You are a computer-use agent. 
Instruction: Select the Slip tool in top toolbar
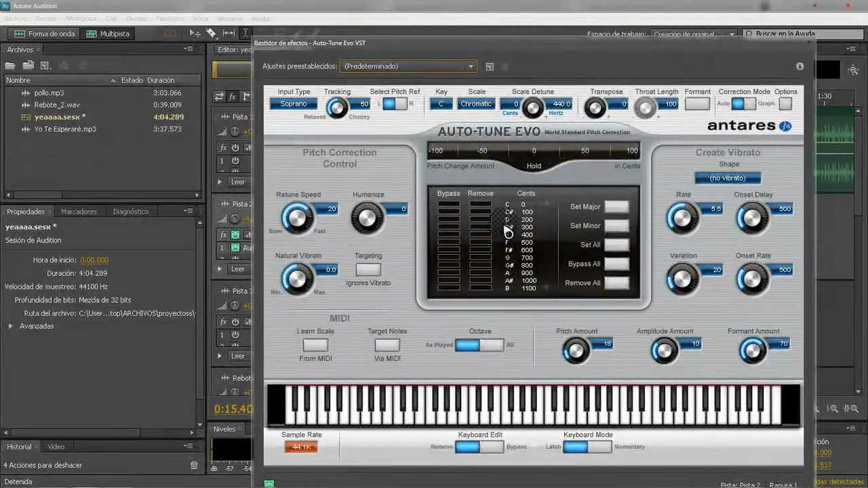(229, 33)
